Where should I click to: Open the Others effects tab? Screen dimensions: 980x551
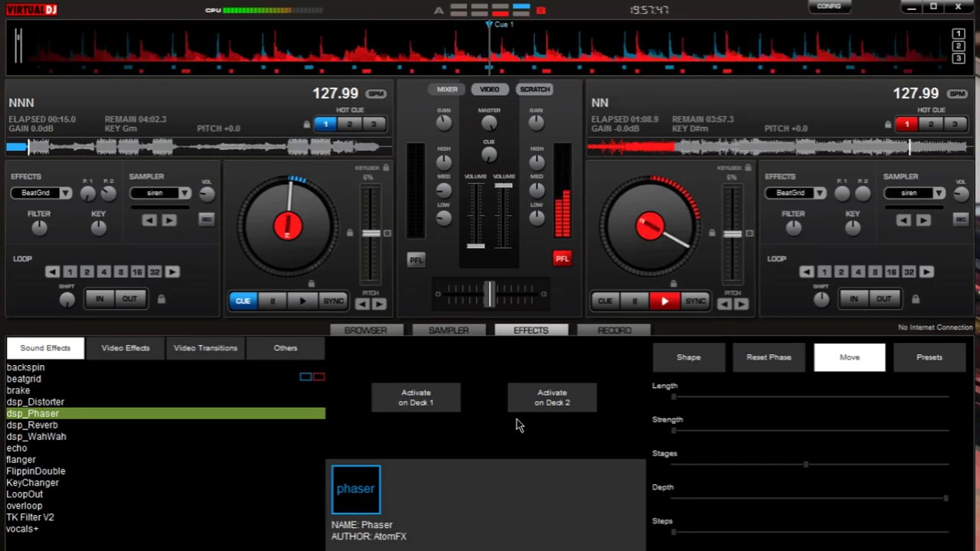point(286,348)
